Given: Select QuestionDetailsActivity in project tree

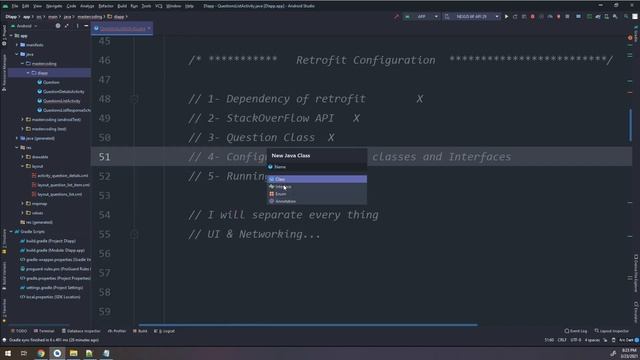Looking at the screenshot, I should 61,92.
